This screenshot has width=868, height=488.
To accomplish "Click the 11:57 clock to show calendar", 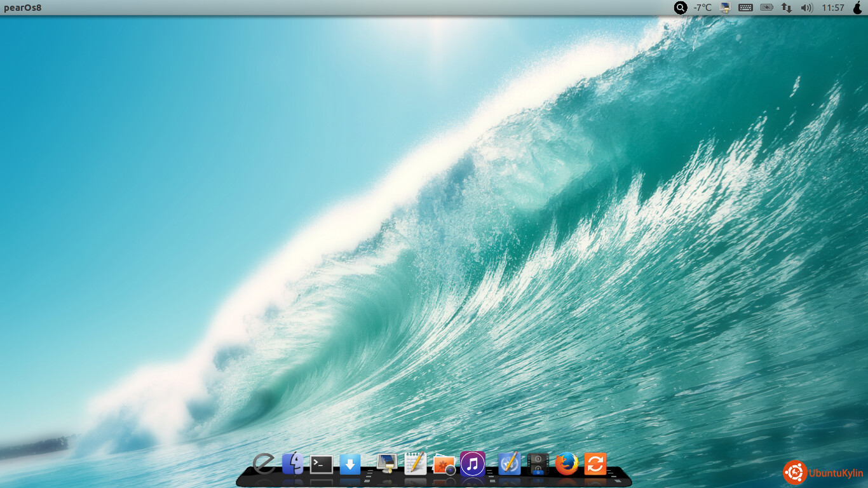I will [x=832, y=8].
